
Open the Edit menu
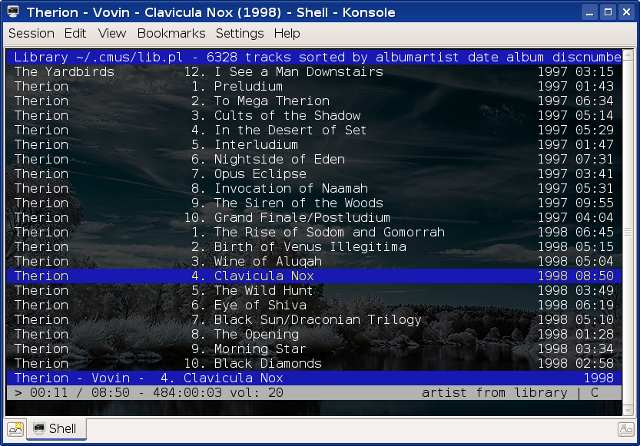[75, 33]
